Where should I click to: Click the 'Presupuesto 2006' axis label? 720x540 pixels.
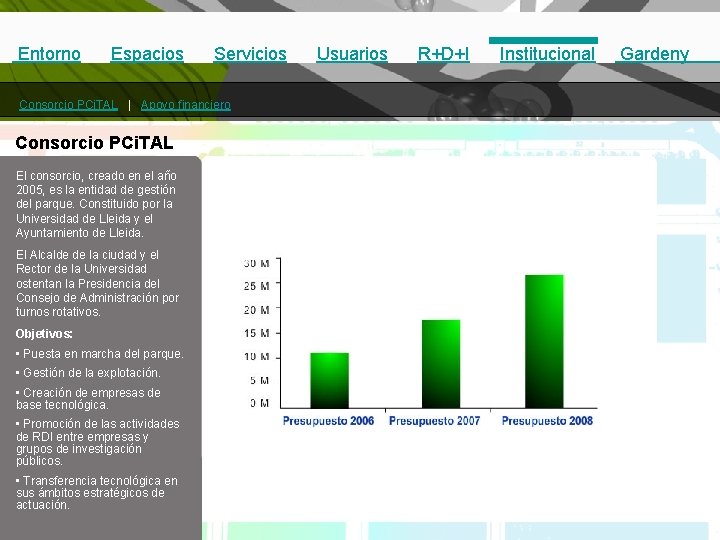tap(328, 421)
